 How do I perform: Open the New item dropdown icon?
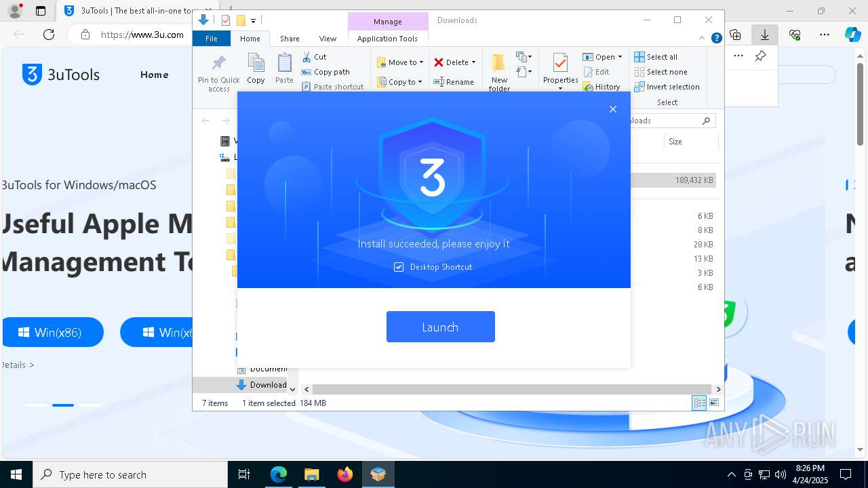pyautogui.click(x=524, y=57)
